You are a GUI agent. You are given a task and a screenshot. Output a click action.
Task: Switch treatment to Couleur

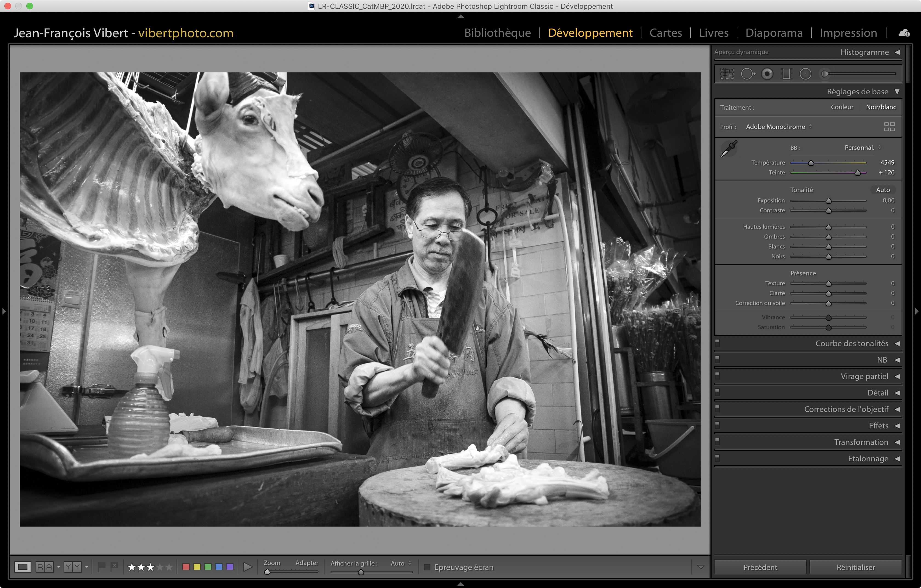[x=842, y=107]
